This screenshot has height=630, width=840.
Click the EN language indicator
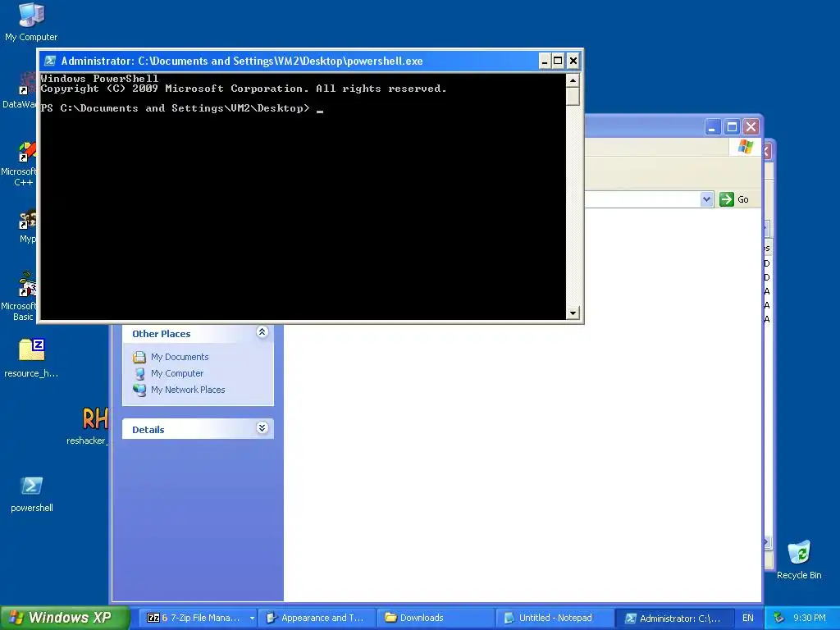(748, 618)
